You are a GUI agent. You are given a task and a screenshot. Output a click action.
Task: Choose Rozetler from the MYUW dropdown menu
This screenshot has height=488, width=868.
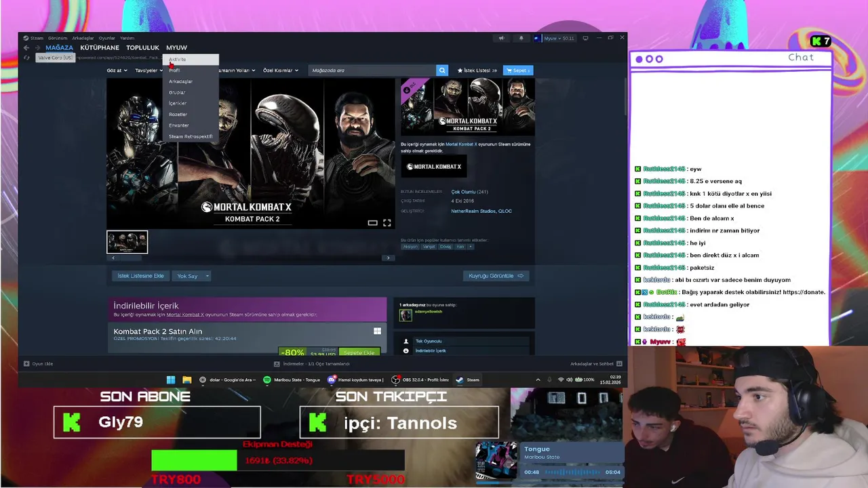point(191,115)
